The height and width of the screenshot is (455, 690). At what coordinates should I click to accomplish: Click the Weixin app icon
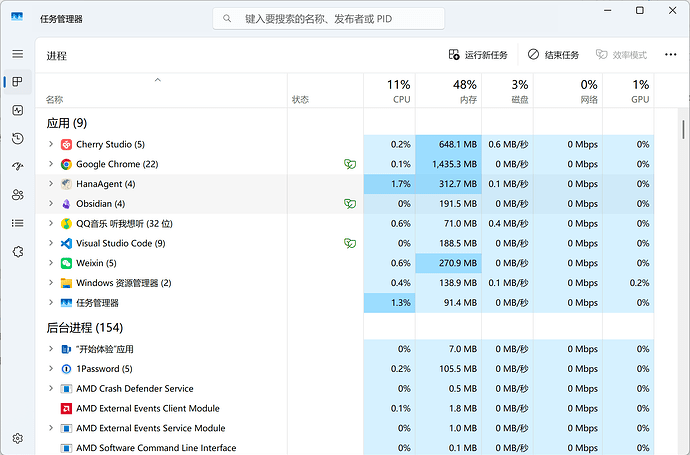pos(66,263)
